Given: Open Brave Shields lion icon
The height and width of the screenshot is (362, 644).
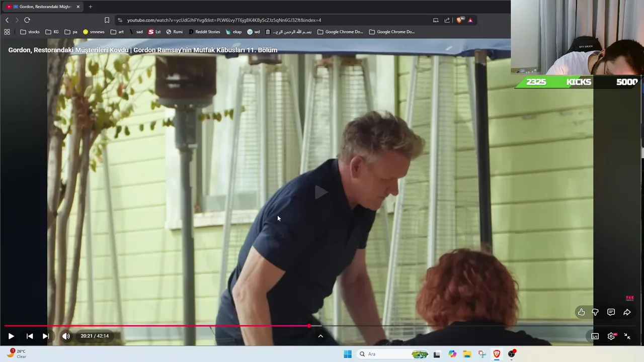Looking at the screenshot, I should point(460,20).
